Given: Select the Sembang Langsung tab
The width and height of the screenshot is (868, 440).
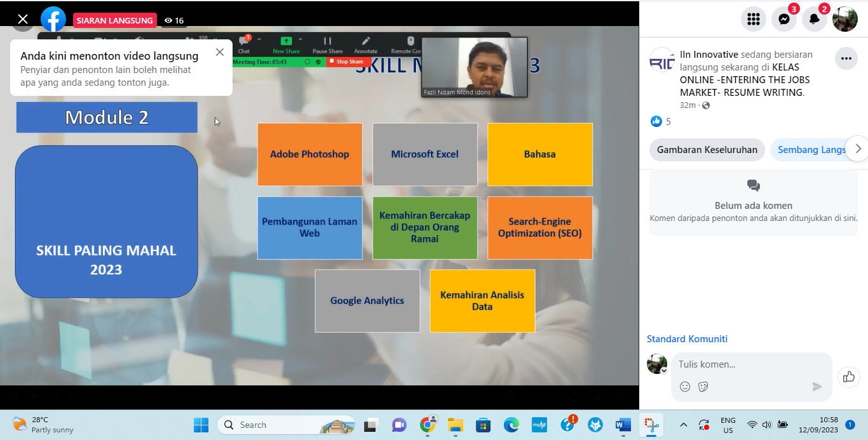Looking at the screenshot, I should (811, 150).
